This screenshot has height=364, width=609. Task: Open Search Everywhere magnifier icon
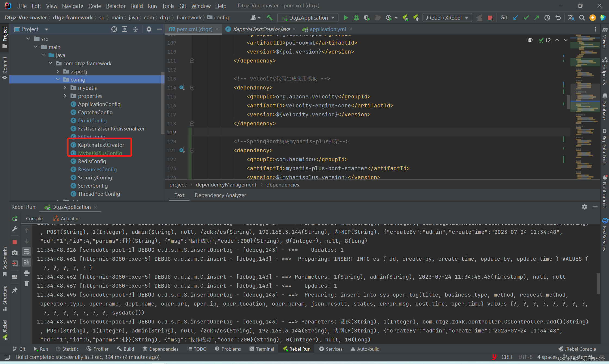582,18
